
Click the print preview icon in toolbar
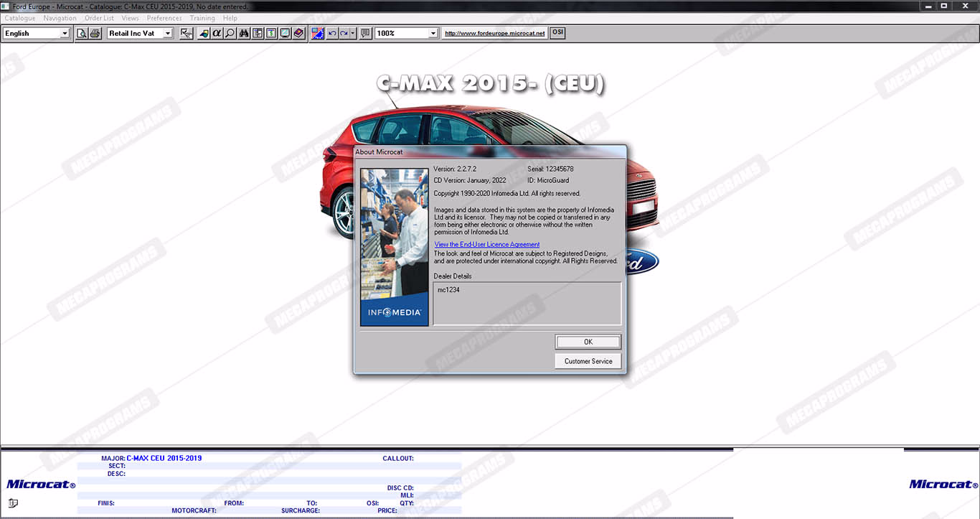[x=82, y=33]
